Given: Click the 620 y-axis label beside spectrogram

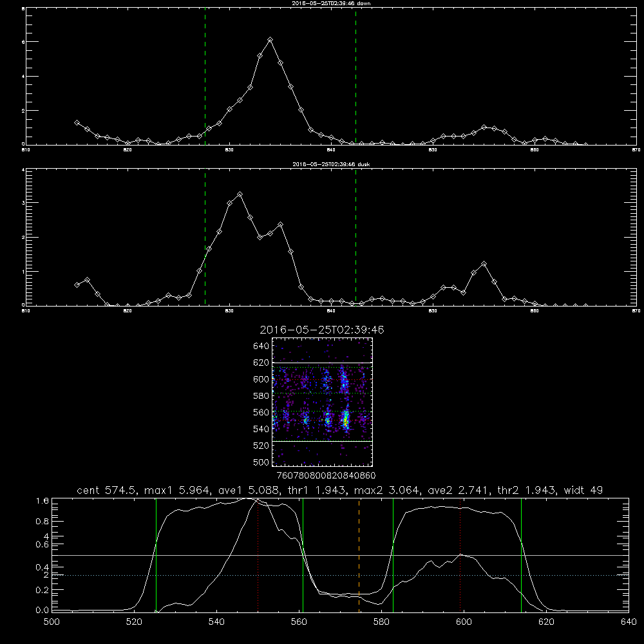Looking at the screenshot, I should [261, 363].
